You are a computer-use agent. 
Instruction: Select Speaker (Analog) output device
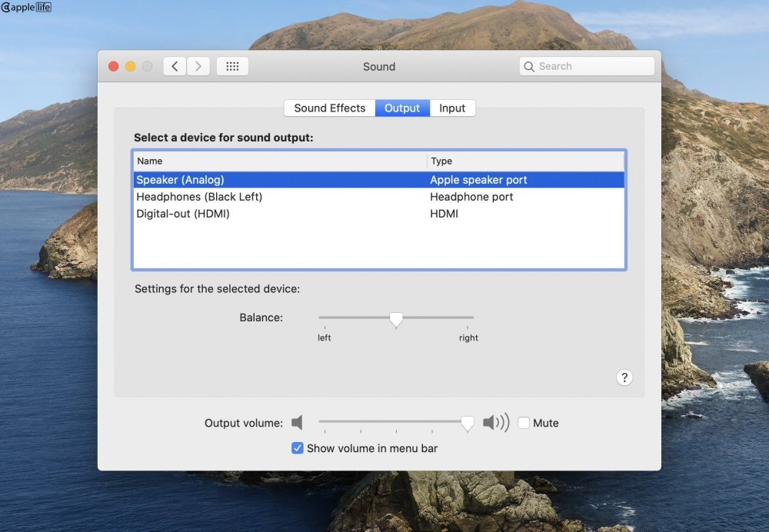[378, 180]
